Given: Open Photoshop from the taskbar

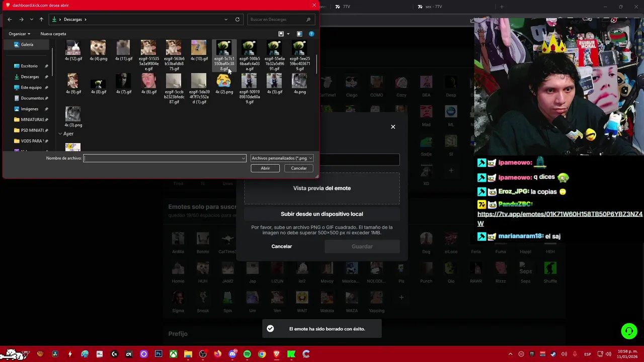Looking at the screenshot, I should 158,354.
